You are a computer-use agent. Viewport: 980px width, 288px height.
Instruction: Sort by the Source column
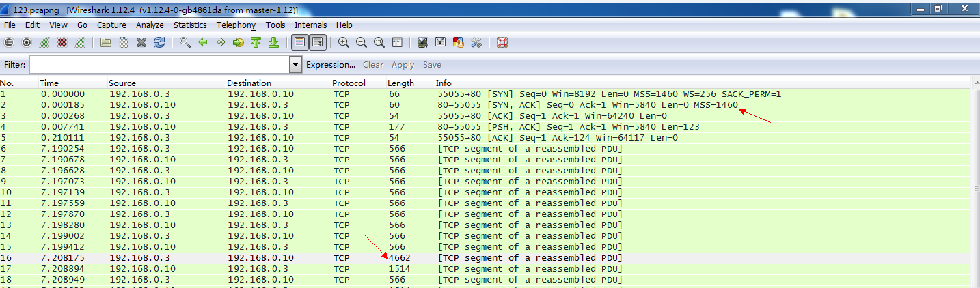pyautogui.click(x=122, y=83)
